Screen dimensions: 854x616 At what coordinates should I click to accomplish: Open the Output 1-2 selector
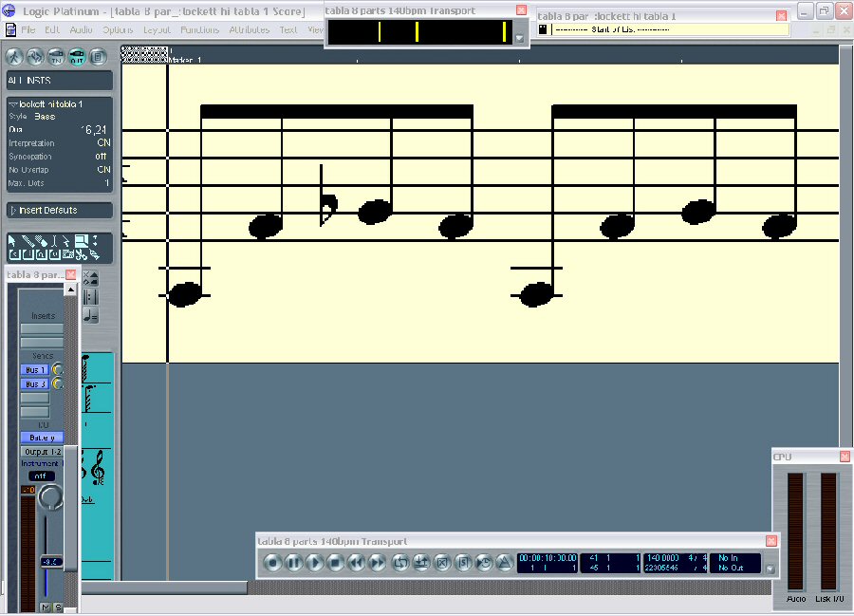pos(42,452)
